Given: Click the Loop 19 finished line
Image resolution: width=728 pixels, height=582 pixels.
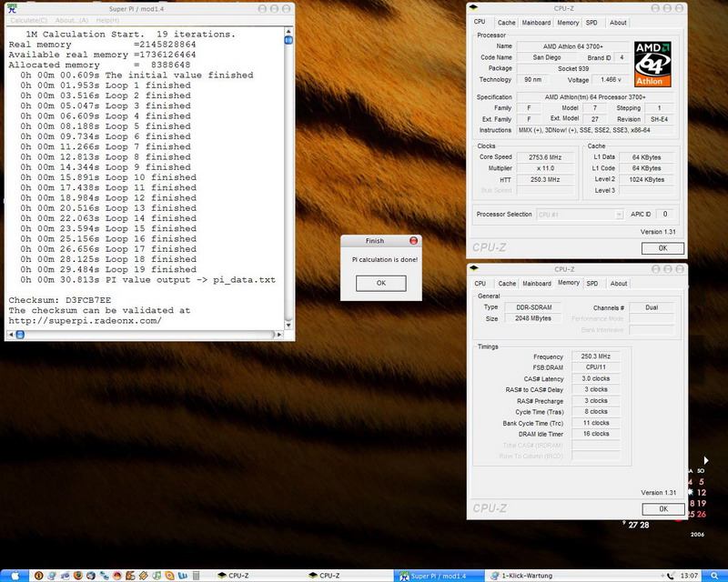Looking at the screenshot, I should [108, 269].
